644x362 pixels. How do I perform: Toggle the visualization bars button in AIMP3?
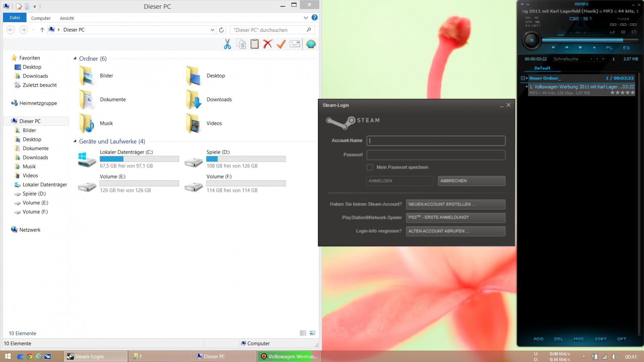612,32
